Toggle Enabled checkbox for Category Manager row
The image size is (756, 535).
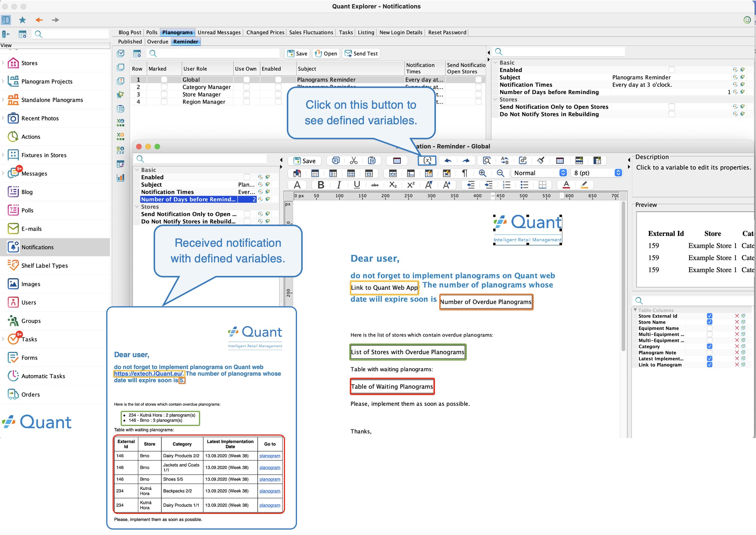click(x=278, y=87)
